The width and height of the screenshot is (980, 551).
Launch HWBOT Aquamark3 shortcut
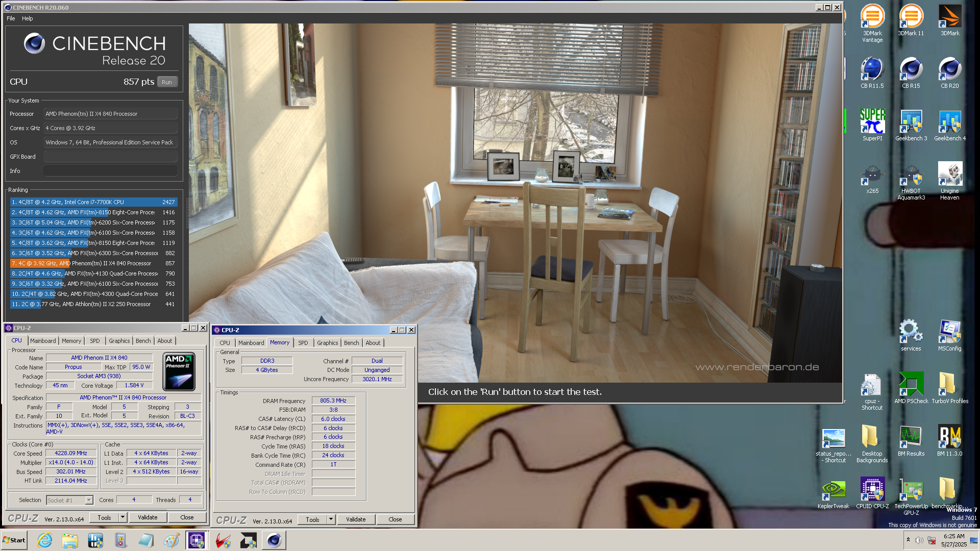coord(911,181)
